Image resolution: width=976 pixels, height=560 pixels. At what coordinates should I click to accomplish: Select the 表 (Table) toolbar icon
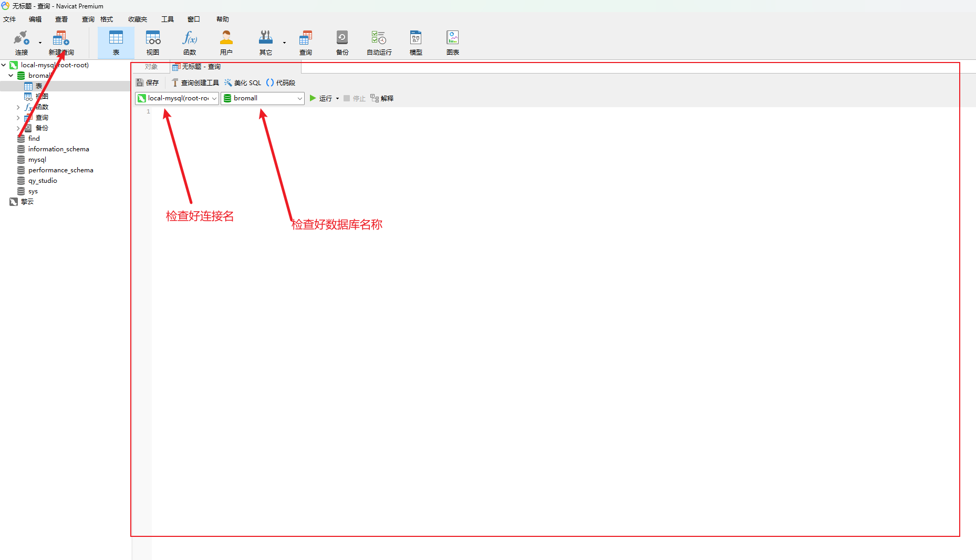coord(116,43)
